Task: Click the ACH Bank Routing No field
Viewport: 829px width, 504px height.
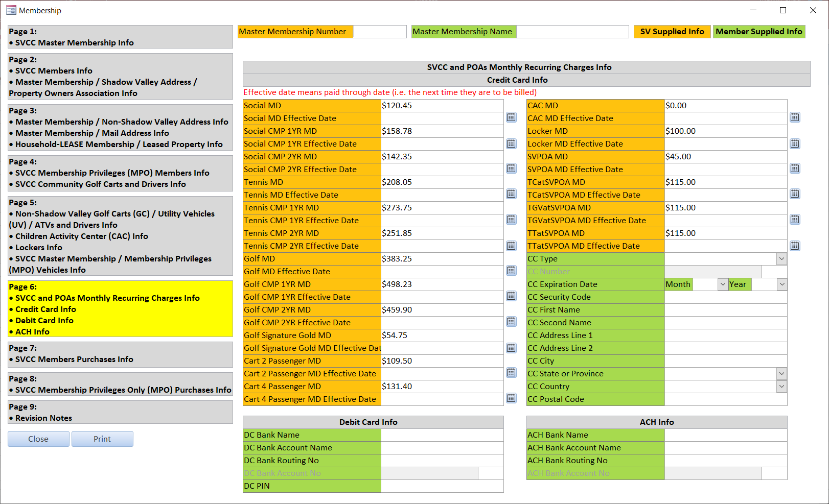Action: [x=726, y=461]
